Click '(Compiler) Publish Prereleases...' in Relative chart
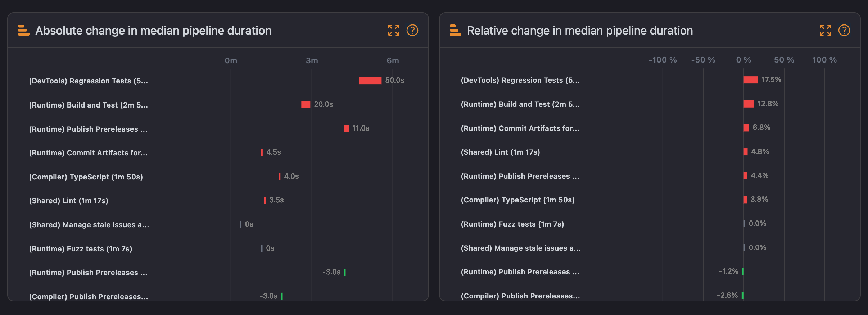The height and width of the screenshot is (315, 868). click(520, 296)
